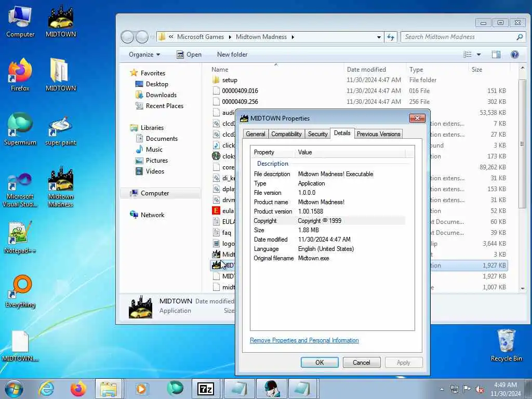Click the Cancel button in Properties

[x=362, y=362]
